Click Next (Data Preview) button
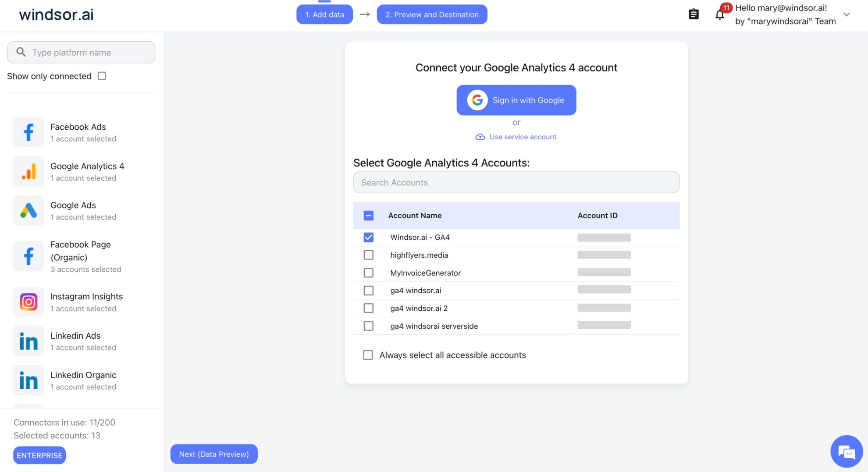The width and height of the screenshot is (868, 472). pos(214,454)
